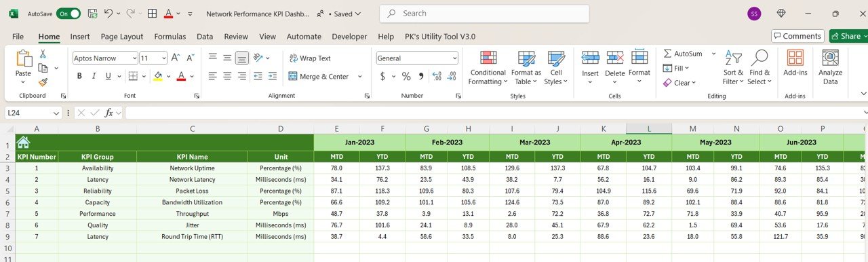Open Format as Table gallery

tap(526, 68)
